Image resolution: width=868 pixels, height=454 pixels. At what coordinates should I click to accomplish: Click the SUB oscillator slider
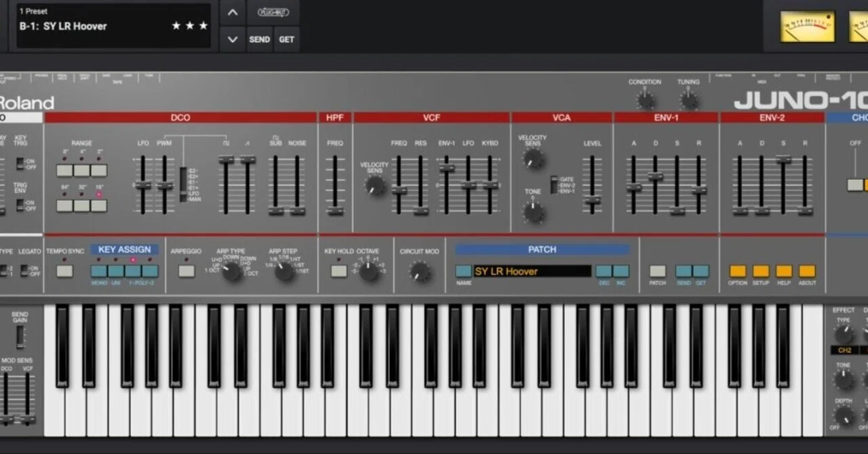click(275, 185)
